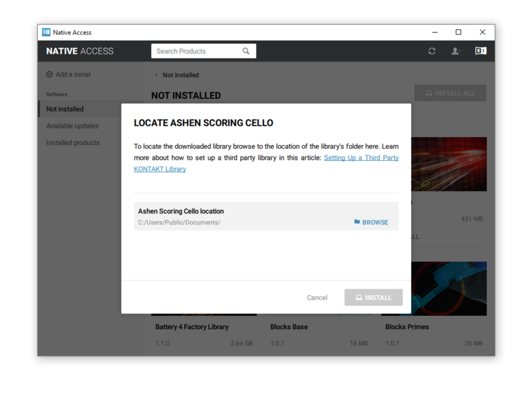Click the INSTALL ALL button

point(450,93)
